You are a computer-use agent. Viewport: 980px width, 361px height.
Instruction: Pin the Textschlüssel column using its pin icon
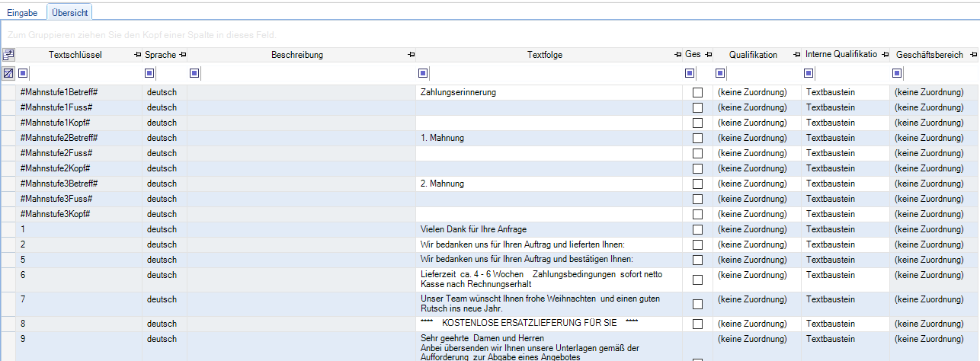pyautogui.click(x=137, y=55)
